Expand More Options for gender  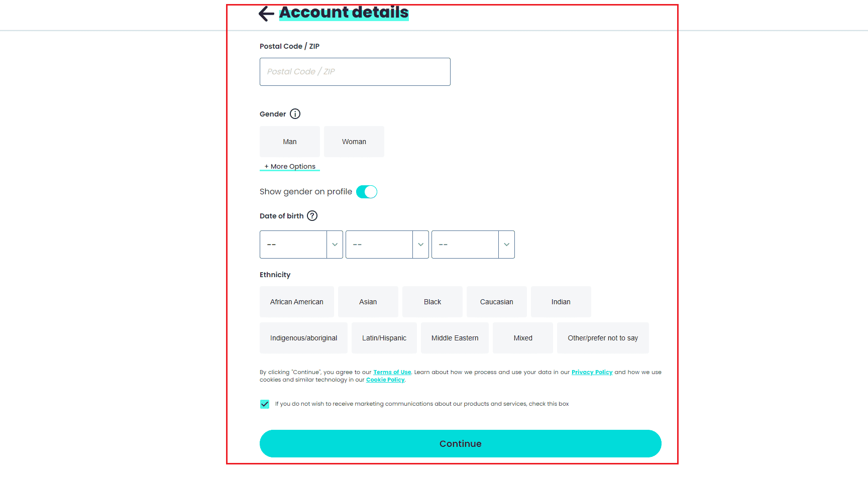[290, 167]
